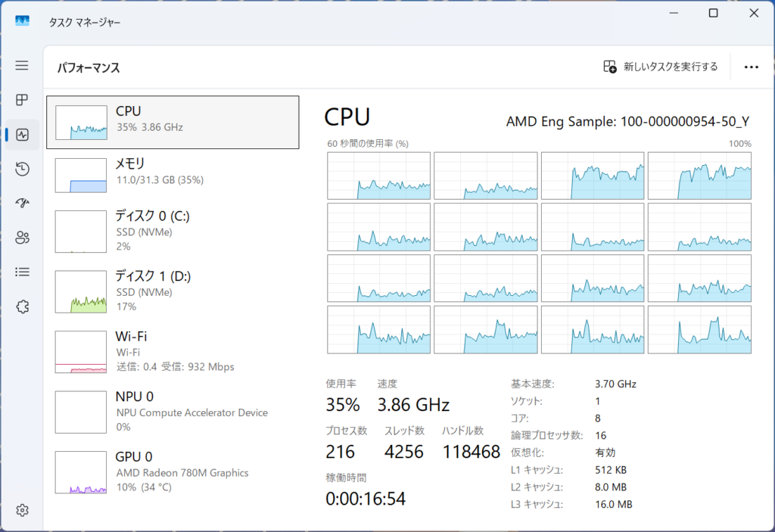Open Task Manager settings gear icon
775x532 pixels.
tap(22, 510)
